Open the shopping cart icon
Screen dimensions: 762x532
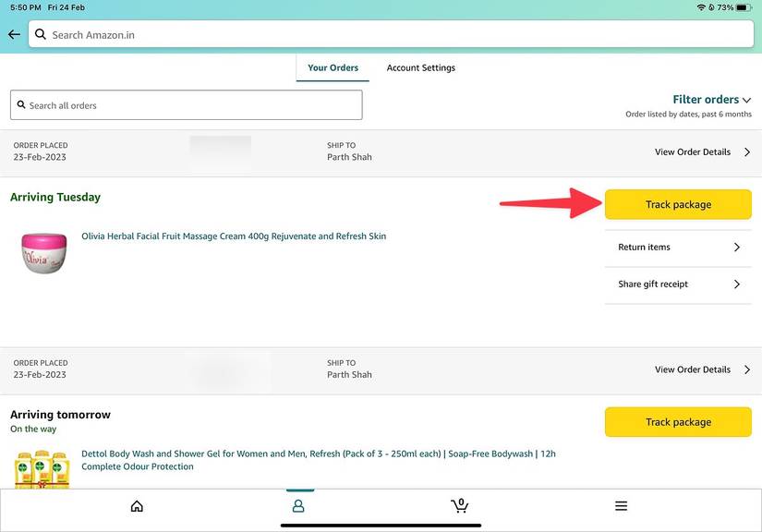click(459, 505)
